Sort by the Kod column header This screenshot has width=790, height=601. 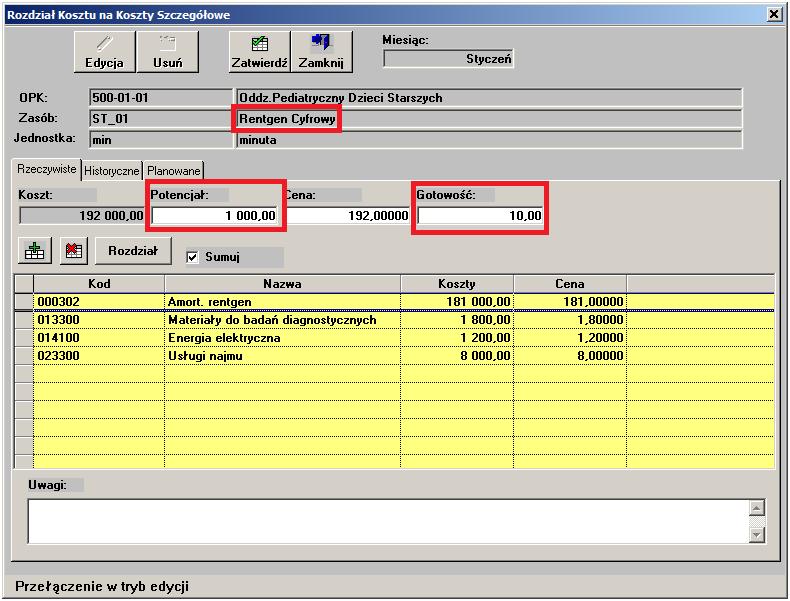(x=99, y=284)
